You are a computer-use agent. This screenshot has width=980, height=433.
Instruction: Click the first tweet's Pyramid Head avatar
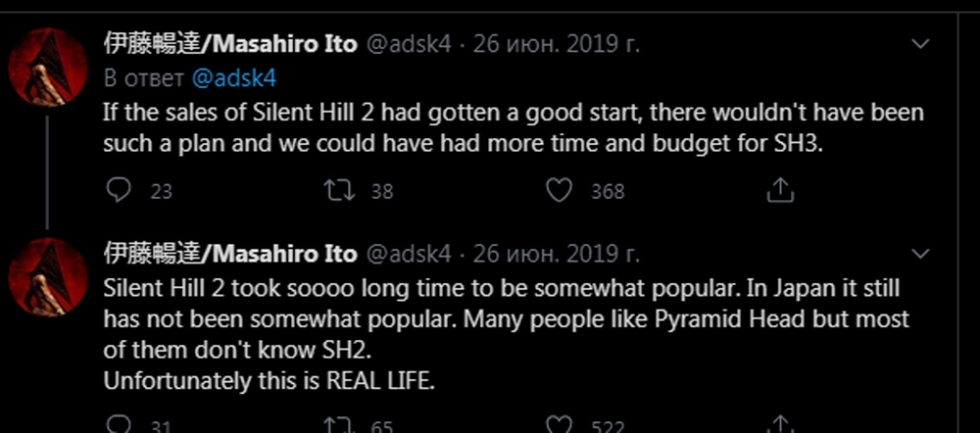(47, 68)
